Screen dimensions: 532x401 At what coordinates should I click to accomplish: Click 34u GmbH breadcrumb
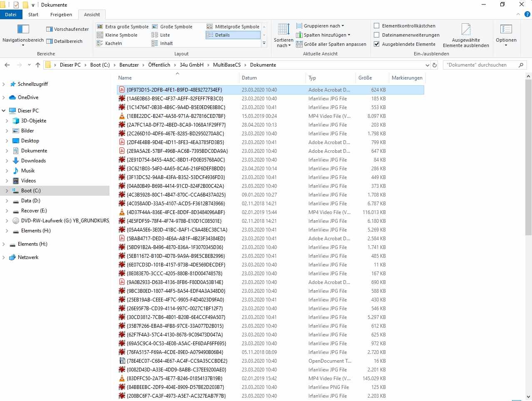click(x=191, y=65)
